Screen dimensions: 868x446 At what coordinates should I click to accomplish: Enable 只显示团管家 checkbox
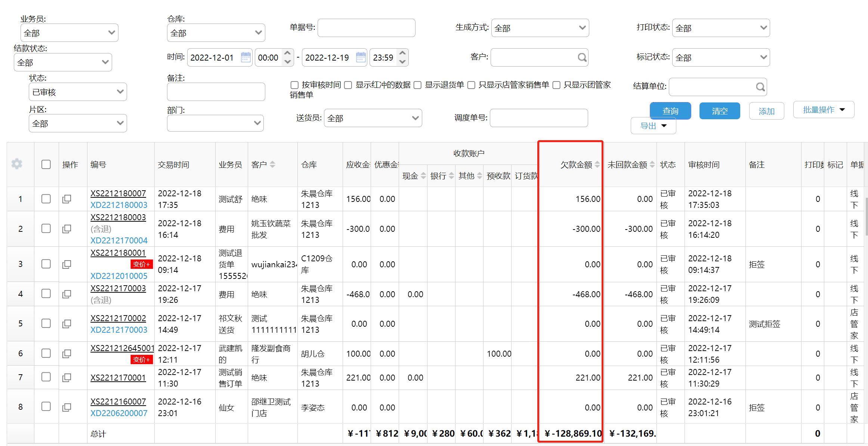[556, 85]
